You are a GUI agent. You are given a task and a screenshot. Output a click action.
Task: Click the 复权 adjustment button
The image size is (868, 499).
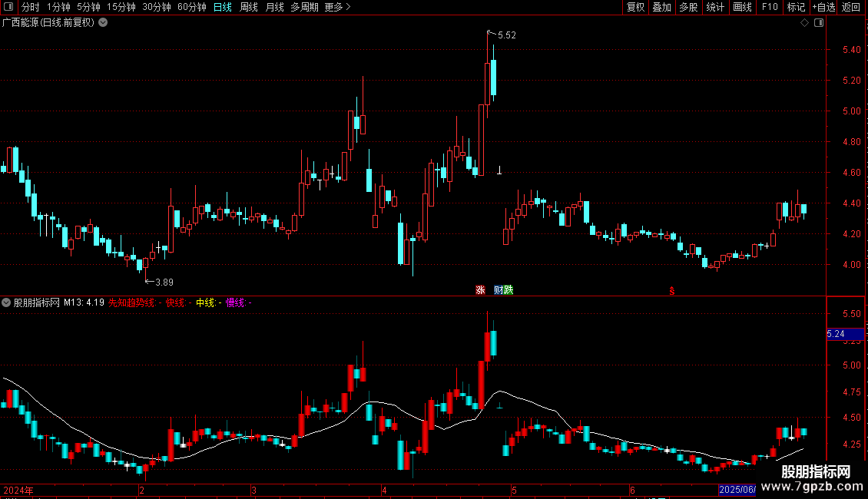click(635, 7)
